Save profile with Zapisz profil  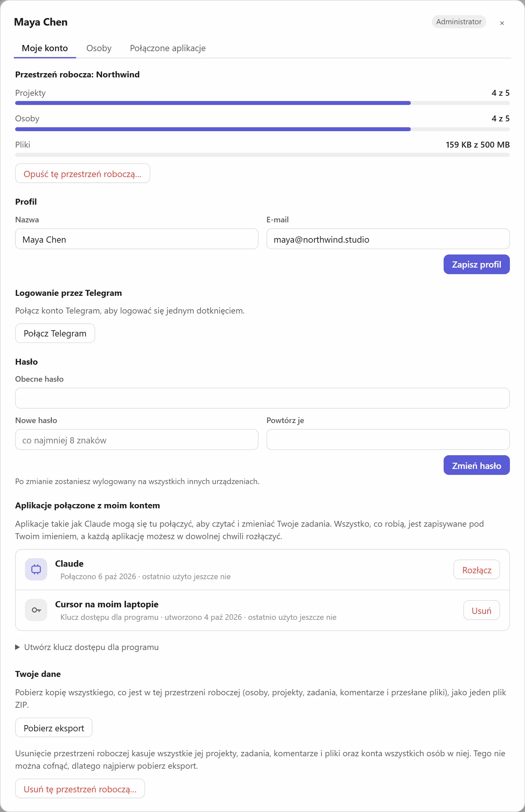point(476,264)
